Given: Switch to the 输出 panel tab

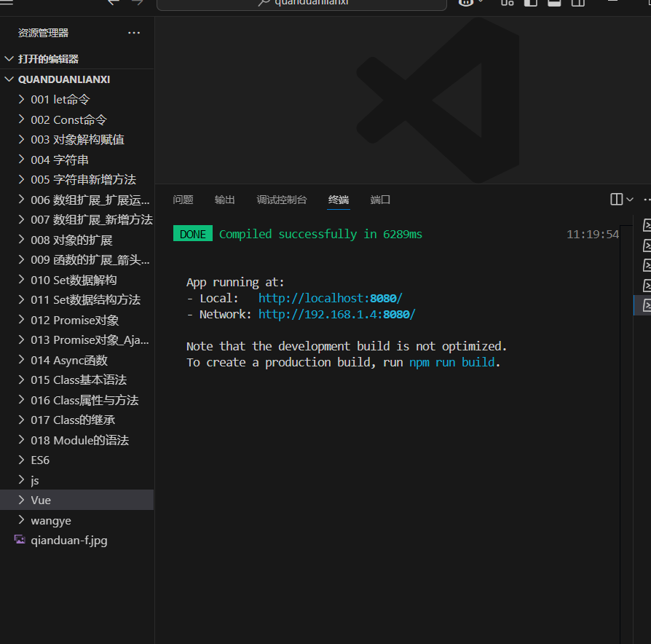Looking at the screenshot, I should click(x=224, y=200).
